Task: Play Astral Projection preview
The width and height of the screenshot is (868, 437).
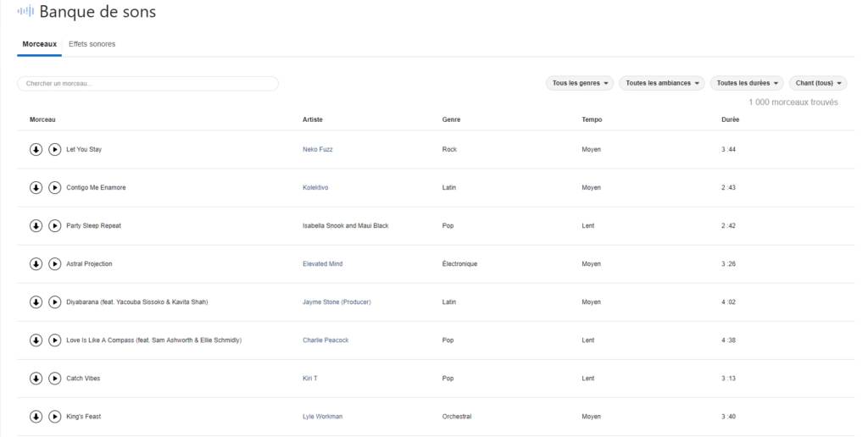Action: tap(54, 263)
